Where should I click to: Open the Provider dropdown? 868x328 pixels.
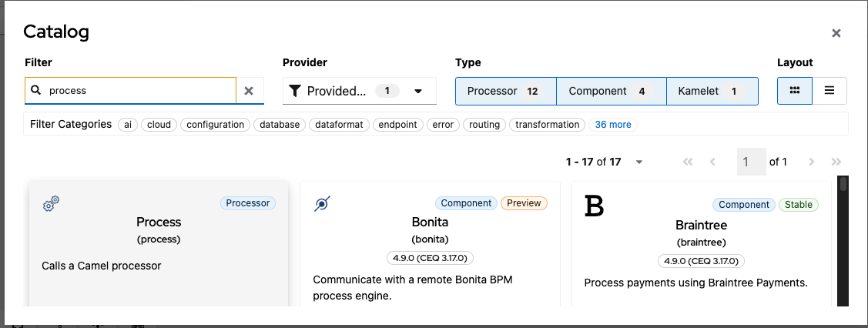tap(359, 91)
